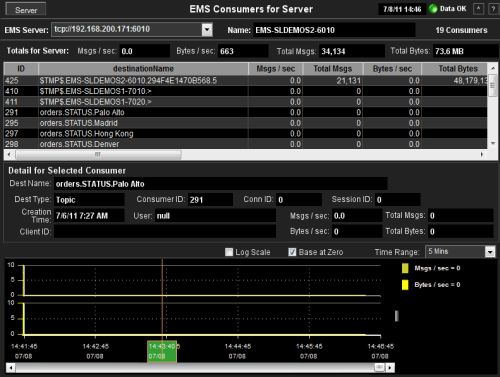The image size is (500, 377).
Task: Sort table by ID column header
Action: (21, 69)
